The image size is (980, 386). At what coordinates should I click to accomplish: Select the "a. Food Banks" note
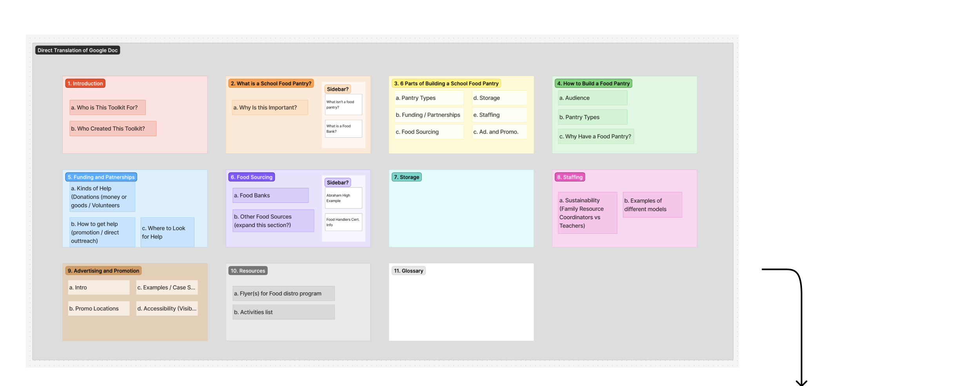coord(270,195)
